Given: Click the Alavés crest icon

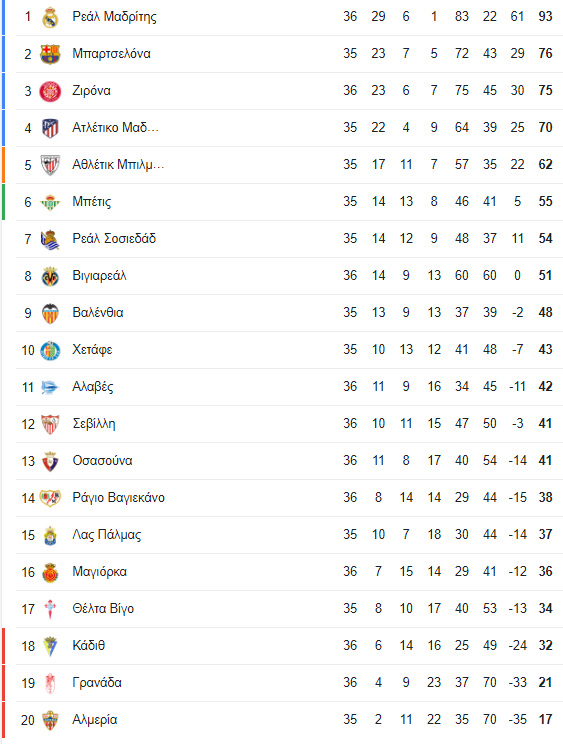Looking at the screenshot, I should (x=50, y=387).
